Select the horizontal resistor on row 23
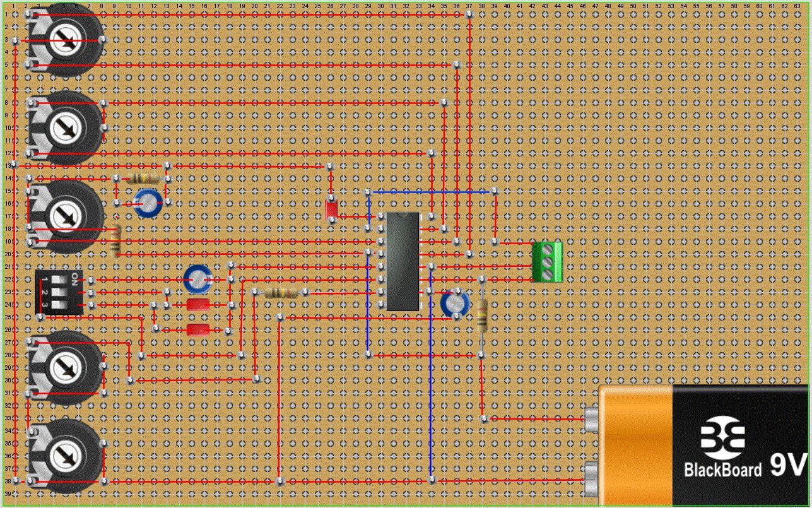The image size is (812, 508). coord(281,292)
